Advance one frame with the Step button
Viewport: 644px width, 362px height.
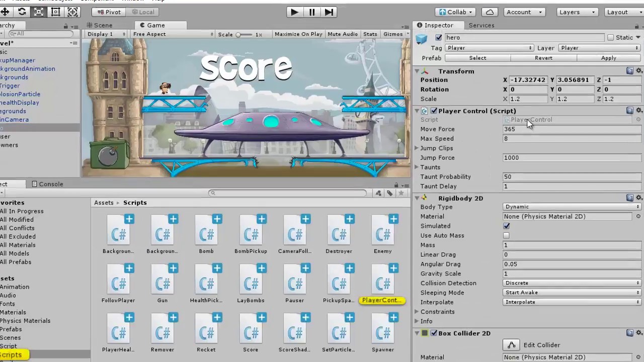coord(329,12)
